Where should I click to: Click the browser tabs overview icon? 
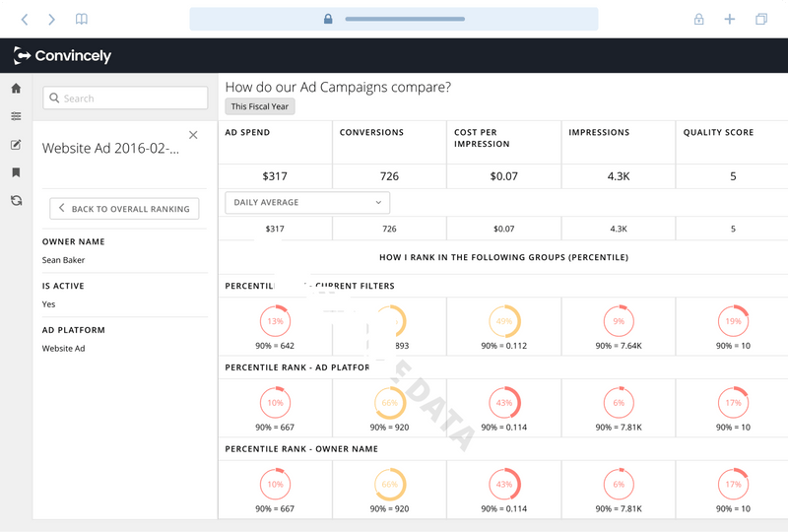(761, 19)
